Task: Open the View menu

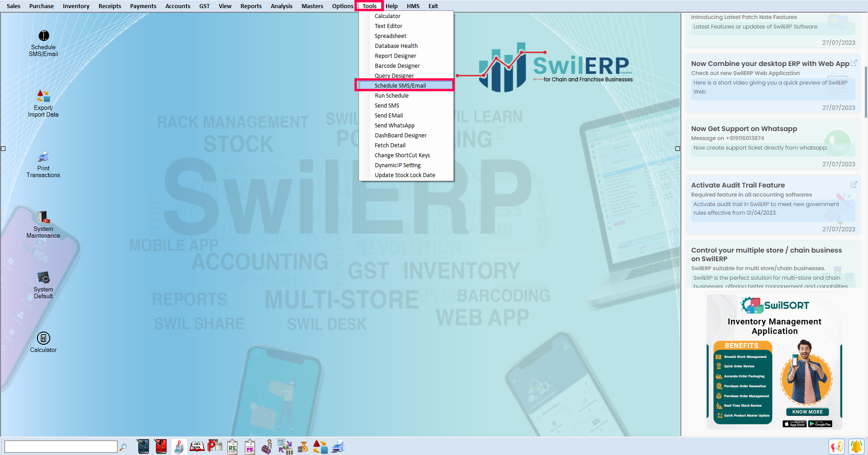Action: tap(225, 6)
